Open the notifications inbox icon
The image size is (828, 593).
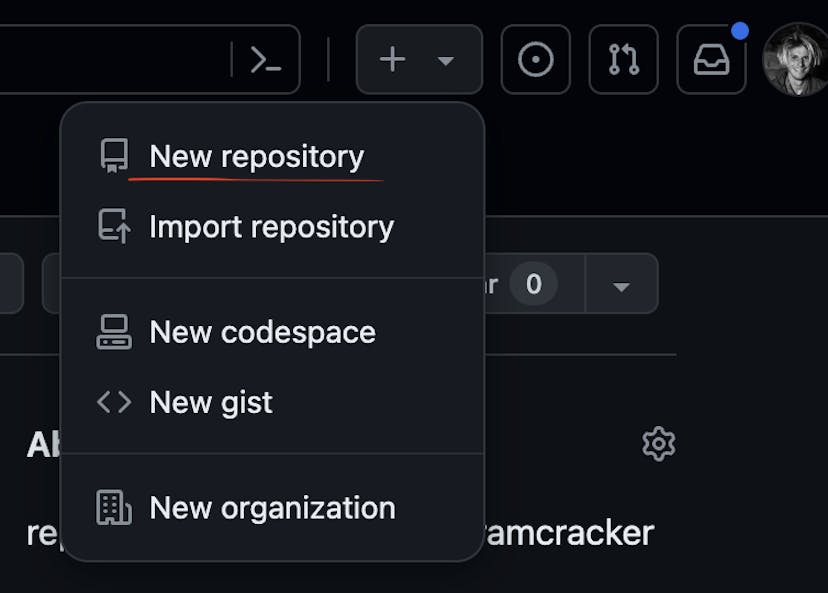[x=711, y=60]
